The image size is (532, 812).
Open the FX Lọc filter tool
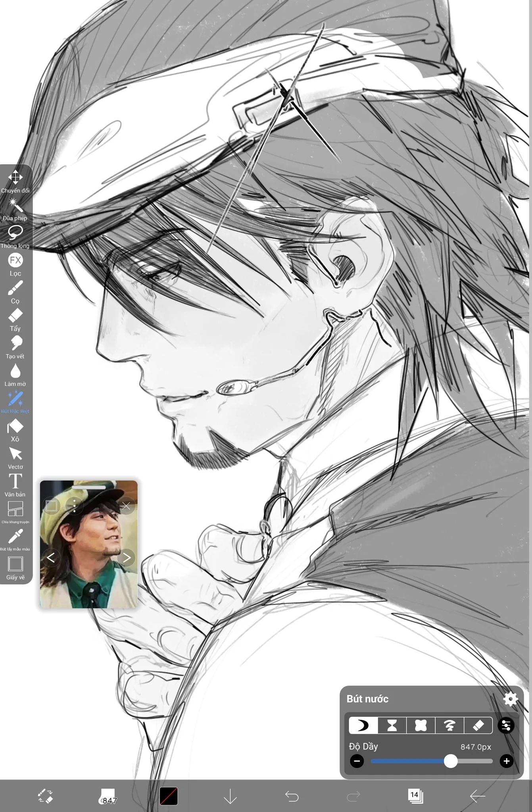click(15, 264)
